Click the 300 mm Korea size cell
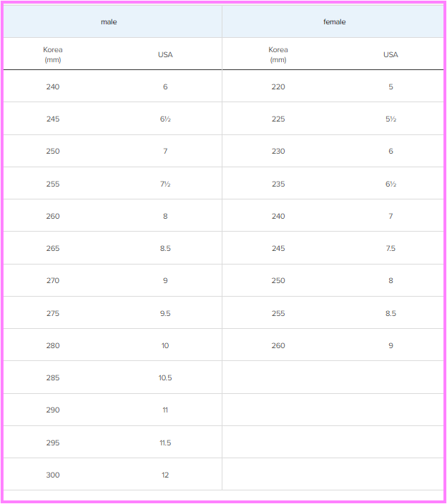 pyautogui.click(x=53, y=475)
